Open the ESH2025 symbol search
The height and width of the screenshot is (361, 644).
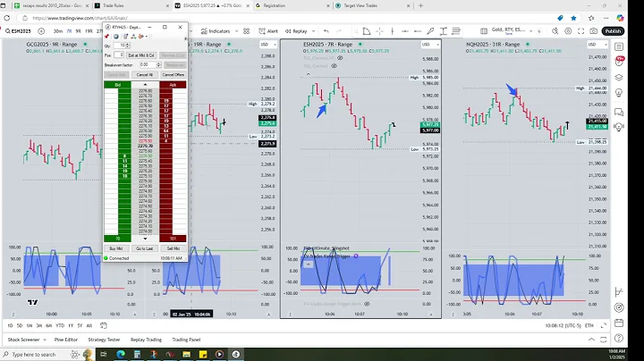coord(19,31)
